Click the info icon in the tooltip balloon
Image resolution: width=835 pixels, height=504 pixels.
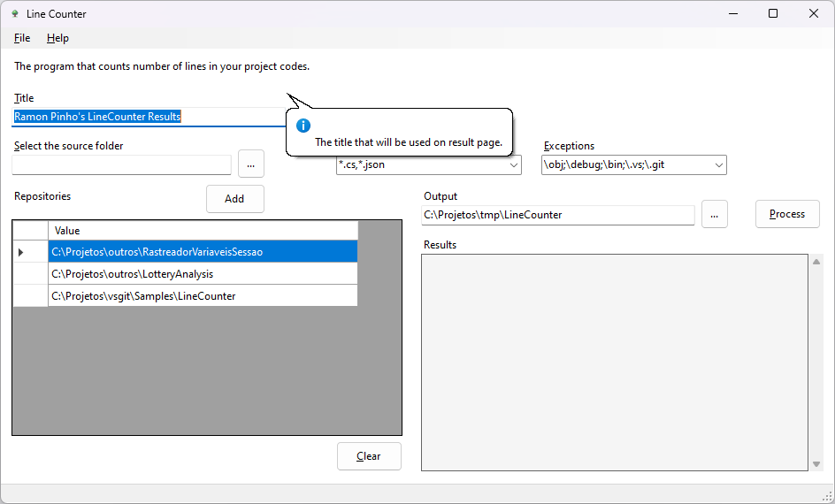[303, 126]
